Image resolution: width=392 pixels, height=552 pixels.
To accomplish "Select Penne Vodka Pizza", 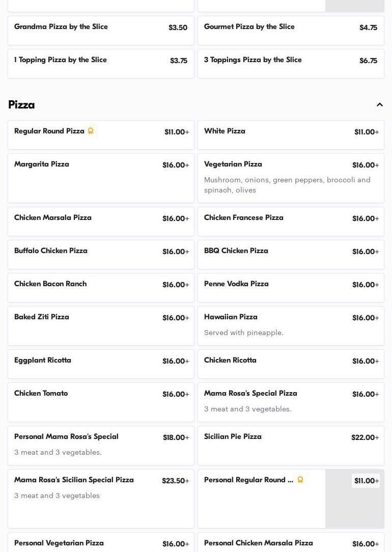I will (x=291, y=288).
